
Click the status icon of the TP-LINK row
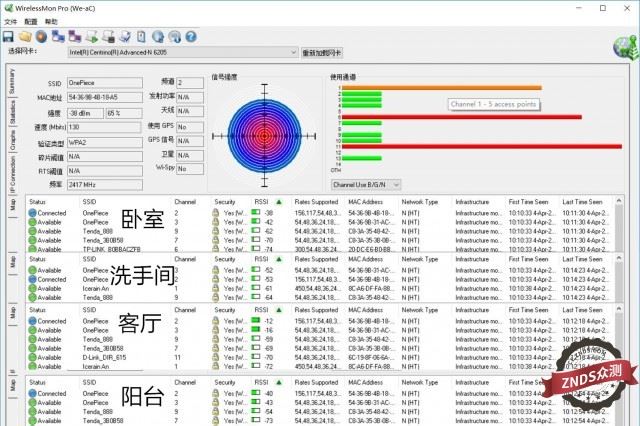[x=32, y=249]
